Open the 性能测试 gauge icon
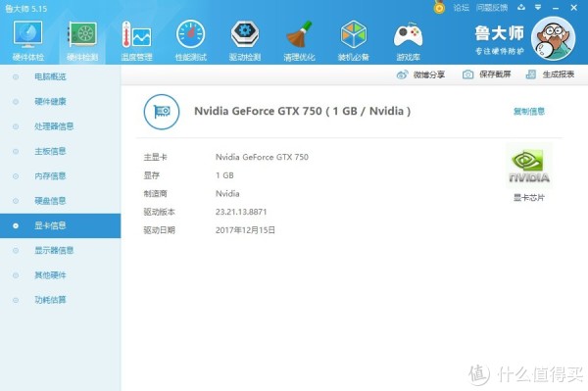The width and height of the screenshot is (588, 391). pyautogui.click(x=190, y=34)
